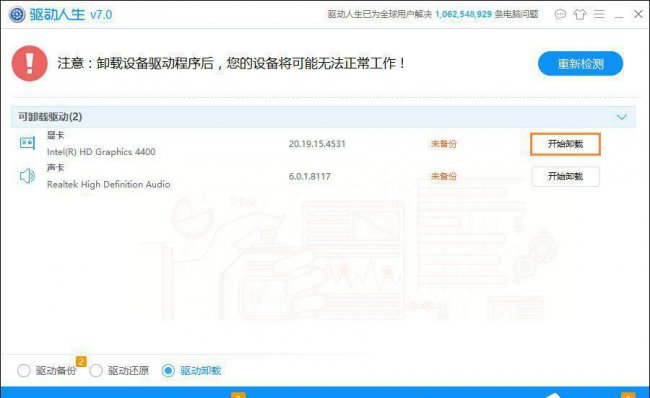Click the red exclamation warning icon
Image resolution: width=650 pixels, height=398 pixels.
click(29, 63)
